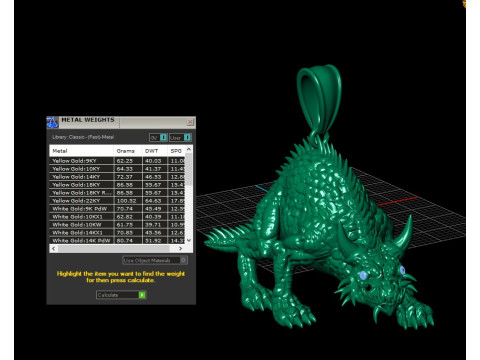Sort table by SPG column header

point(176,151)
